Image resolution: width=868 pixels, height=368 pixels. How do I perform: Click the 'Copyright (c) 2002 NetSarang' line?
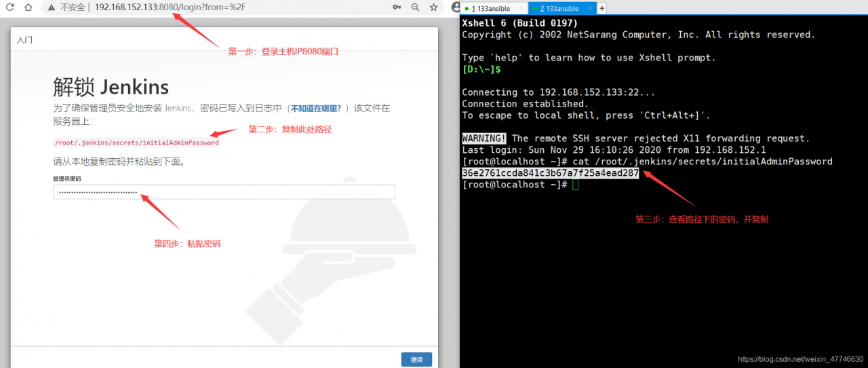point(639,35)
